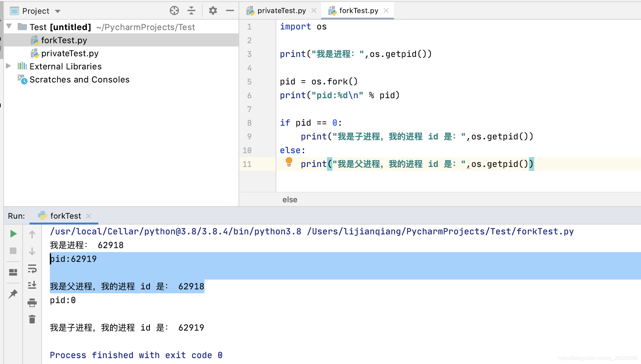This screenshot has width=641, height=364.
Task: Open the Project view dropdown
Action: point(57,11)
